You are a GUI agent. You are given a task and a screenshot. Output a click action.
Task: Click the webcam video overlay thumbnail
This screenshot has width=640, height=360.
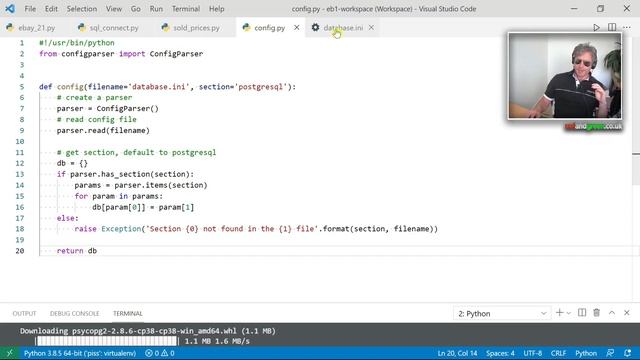(565, 76)
